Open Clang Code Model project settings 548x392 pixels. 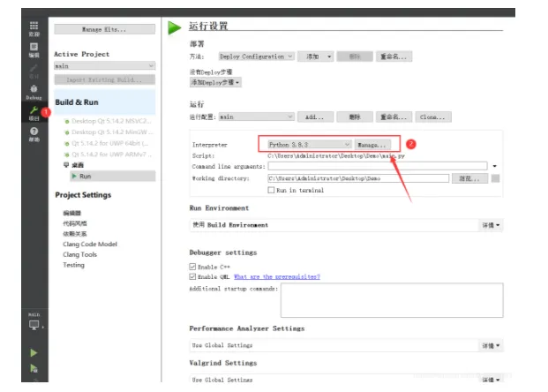click(90, 244)
